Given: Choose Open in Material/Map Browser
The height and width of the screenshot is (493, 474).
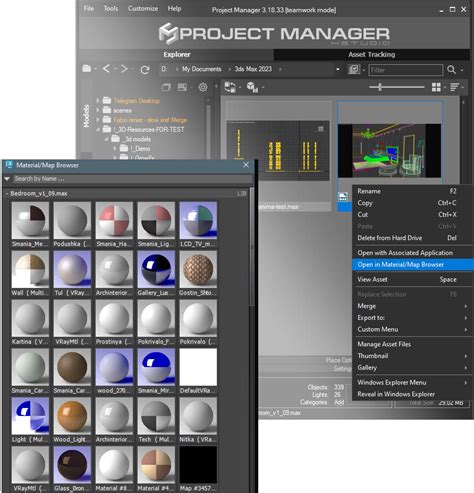Looking at the screenshot, I should (413, 265).
